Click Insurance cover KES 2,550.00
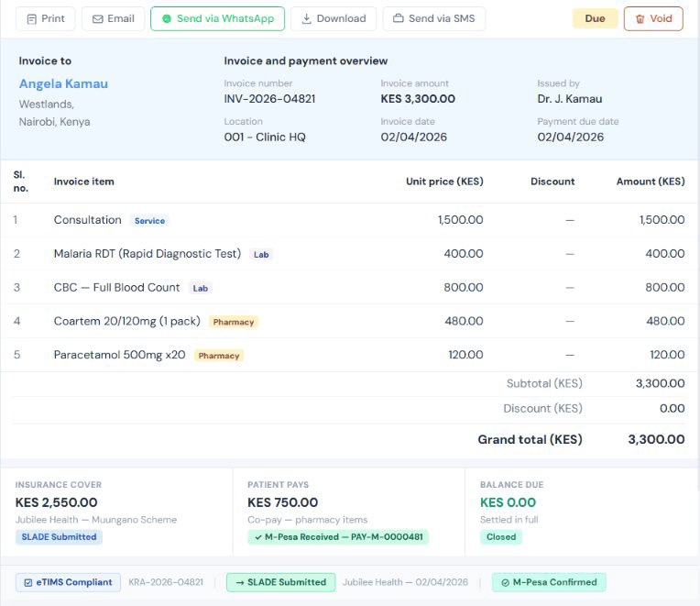 click(x=56, y=502)
